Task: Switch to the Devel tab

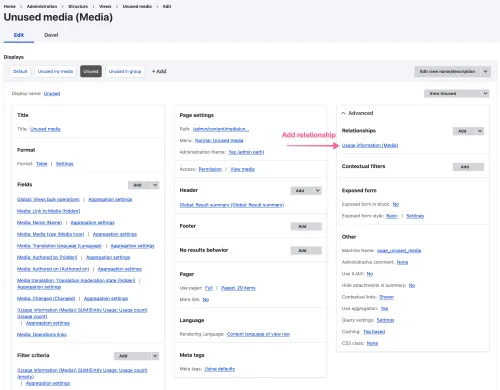Action: tap(51, 35)
